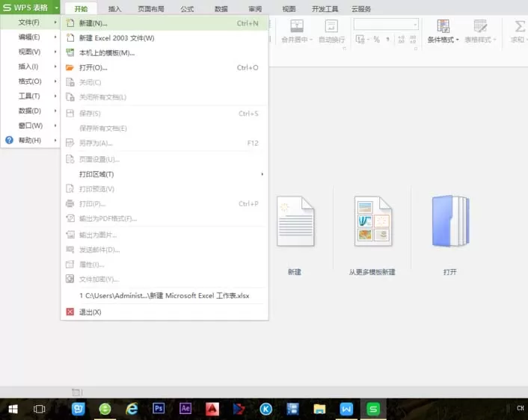Expand the number format combo box

point(415,24)
